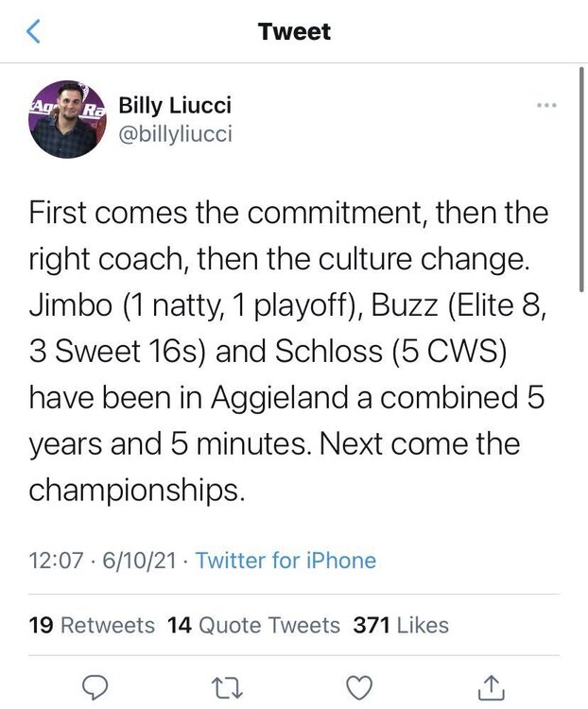Open Billy Liucci's profile picture

click(66, 119)
